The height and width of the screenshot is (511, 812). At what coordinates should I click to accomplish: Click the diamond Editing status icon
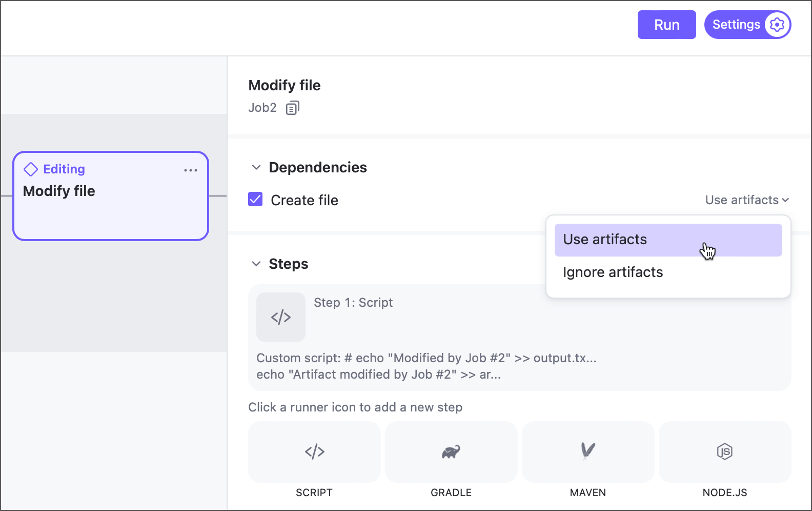point(31,169)
